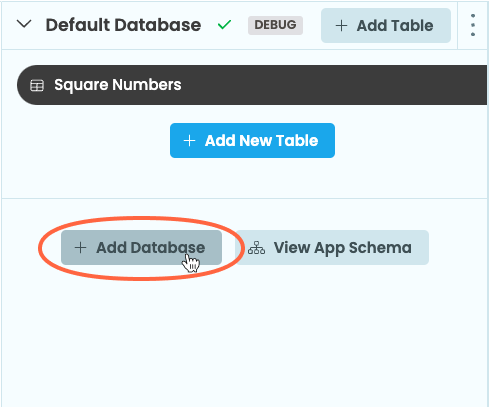Click the 'Add New Table' label text
Screen dimensions: 489x407
(262, 141)
